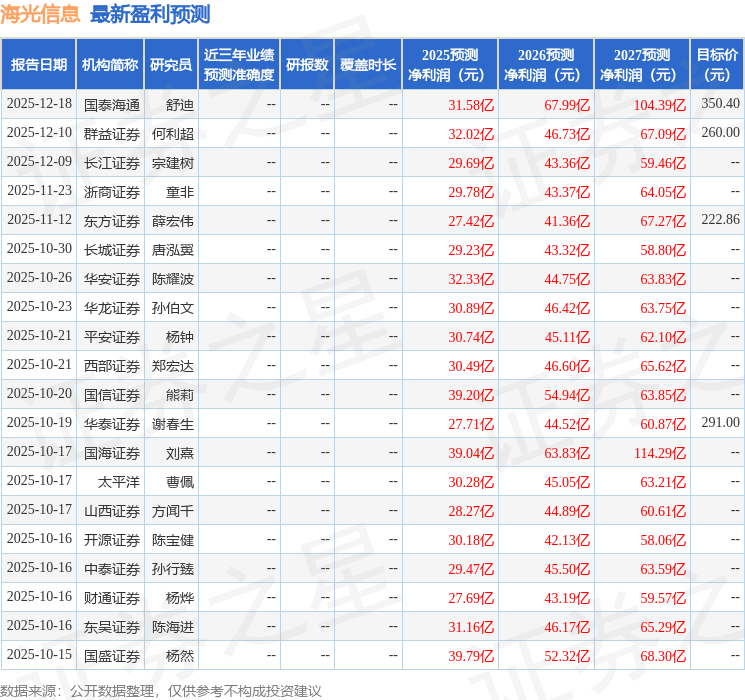The height and width of the screenshot is (700, 745).
Task: Click the 机构简称 column header
Action: (110, 65)
